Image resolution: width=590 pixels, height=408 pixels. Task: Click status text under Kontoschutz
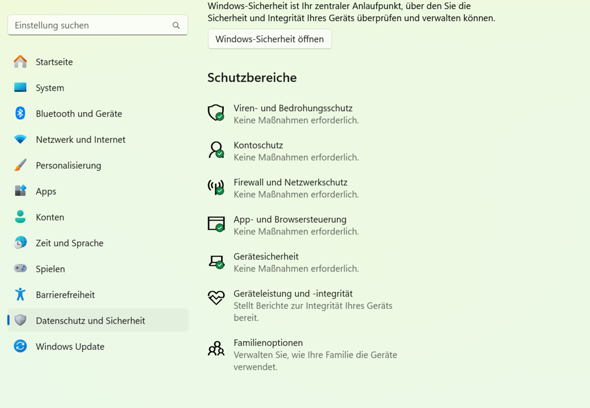[x=296, y=157]
